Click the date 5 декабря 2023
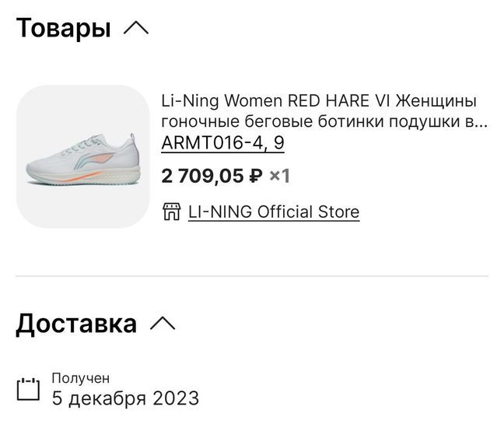The width and height of the screenshot is (504, 424). pyautogui.click(x=125, y=399)
